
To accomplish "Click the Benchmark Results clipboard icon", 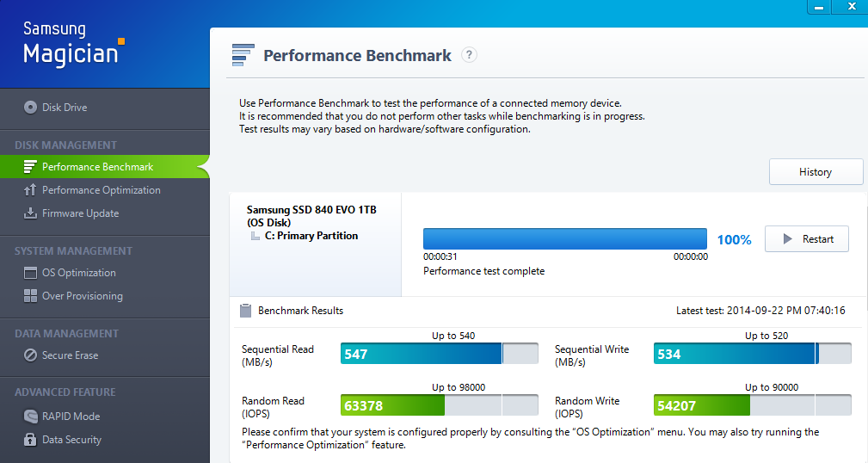I will 245,311.
